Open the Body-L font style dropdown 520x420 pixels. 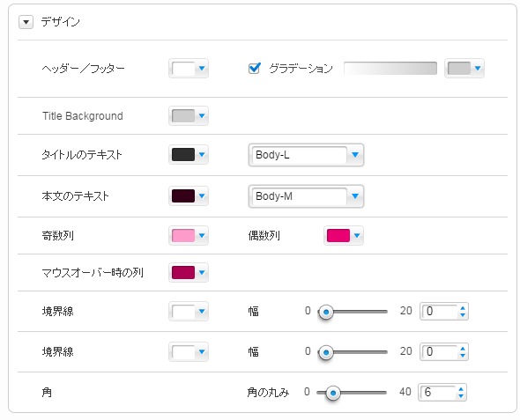point(306,155)
